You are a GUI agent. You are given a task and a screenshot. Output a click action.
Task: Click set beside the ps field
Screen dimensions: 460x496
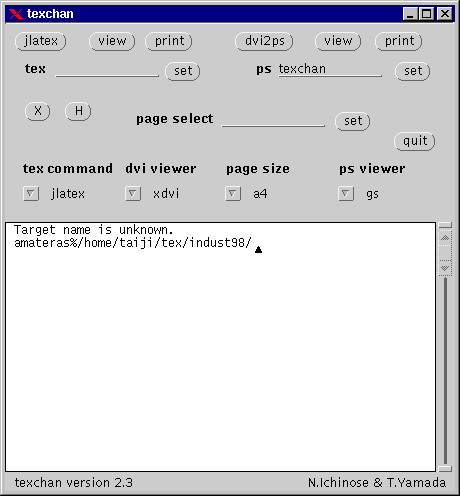point(413,71)
